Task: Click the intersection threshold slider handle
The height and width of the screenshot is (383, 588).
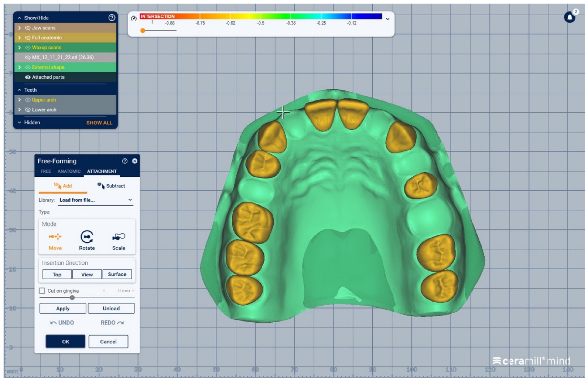Action: tap(143, 31)
